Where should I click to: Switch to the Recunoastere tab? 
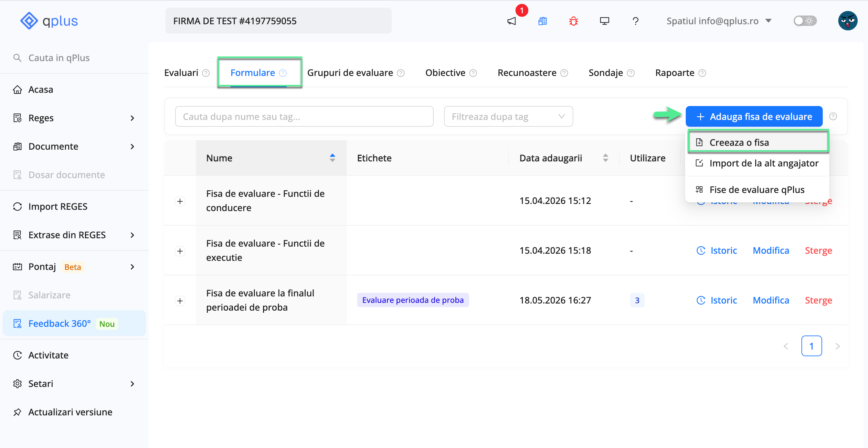point(527,73)
